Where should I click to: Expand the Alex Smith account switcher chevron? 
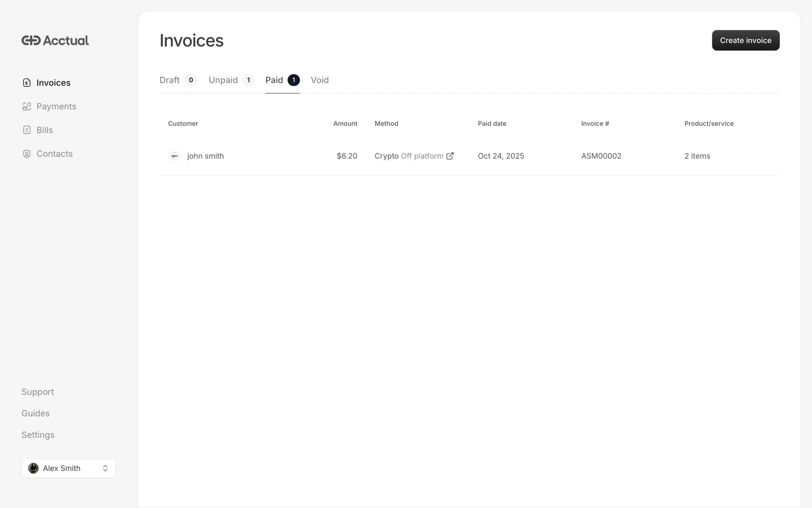[x=105, y=468]
